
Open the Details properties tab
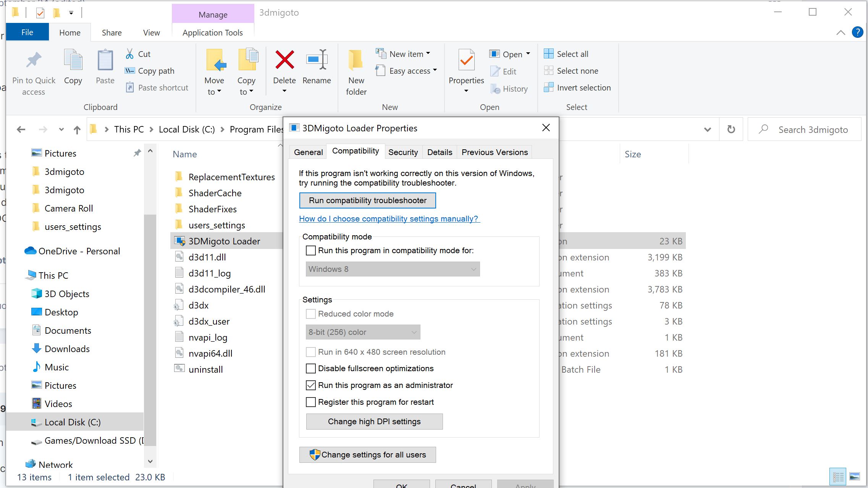[440, 152]
